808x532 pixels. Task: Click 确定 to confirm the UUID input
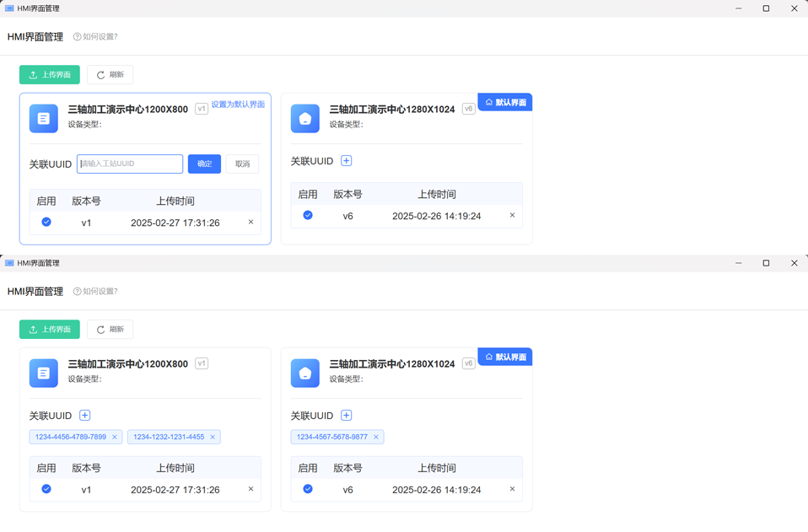pyautogui.click(x=204, y=164)
